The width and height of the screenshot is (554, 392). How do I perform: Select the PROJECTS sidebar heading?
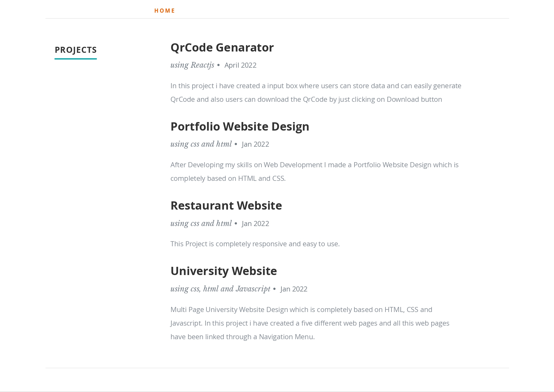click(x=76, y=50)
